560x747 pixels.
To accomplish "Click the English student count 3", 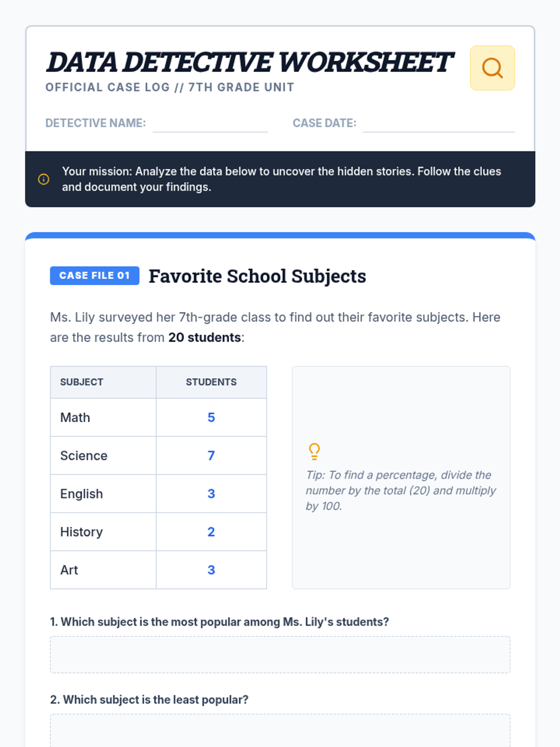I will pyautogui.click(x=211, y=494).
